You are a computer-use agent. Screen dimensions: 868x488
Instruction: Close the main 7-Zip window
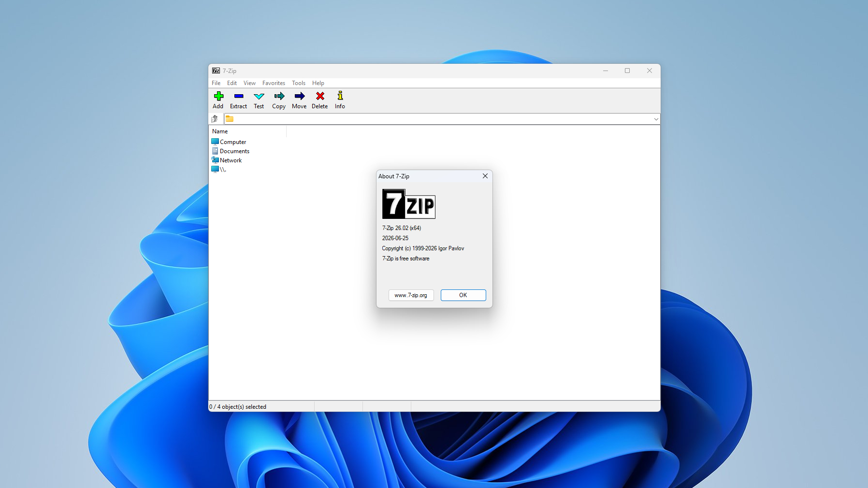point(650,71)
